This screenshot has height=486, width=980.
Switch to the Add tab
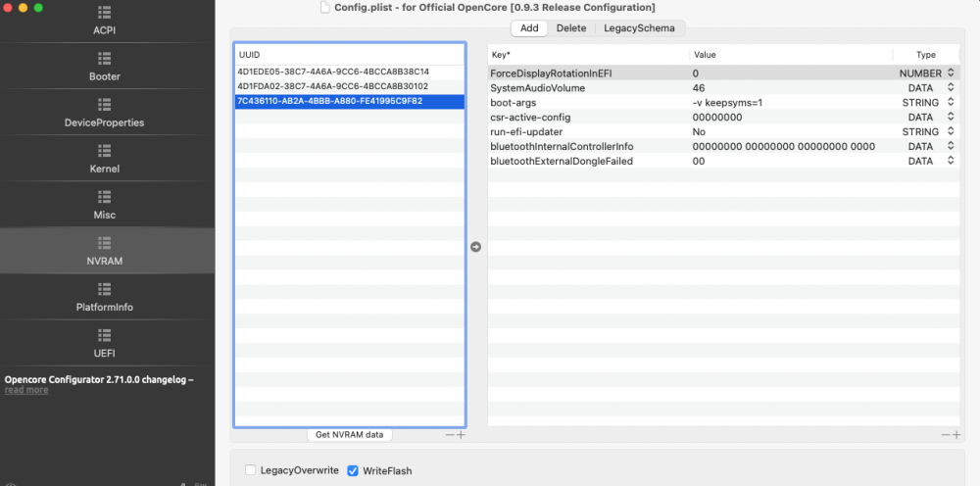(529, 28)
